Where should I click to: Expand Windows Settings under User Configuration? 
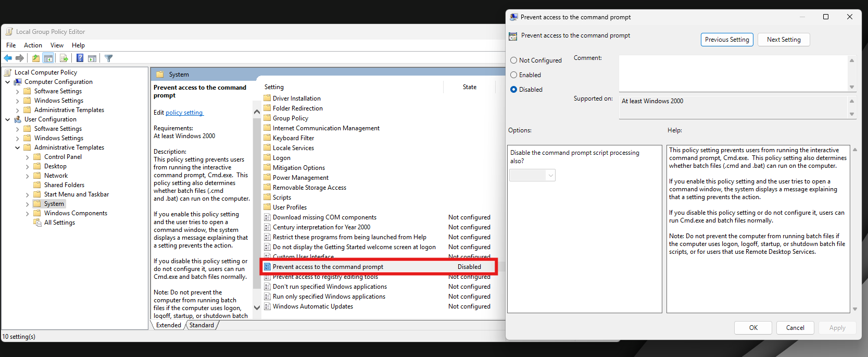[x=18, y=138]
